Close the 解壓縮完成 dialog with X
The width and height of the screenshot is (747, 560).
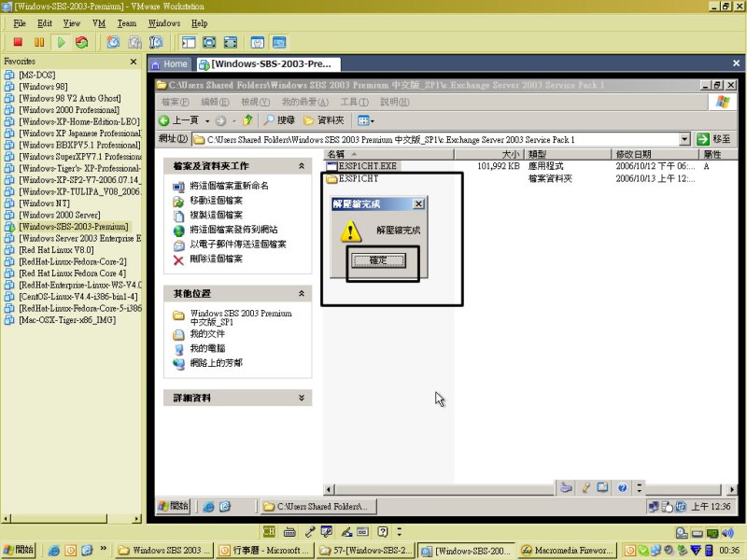[418, 203]
